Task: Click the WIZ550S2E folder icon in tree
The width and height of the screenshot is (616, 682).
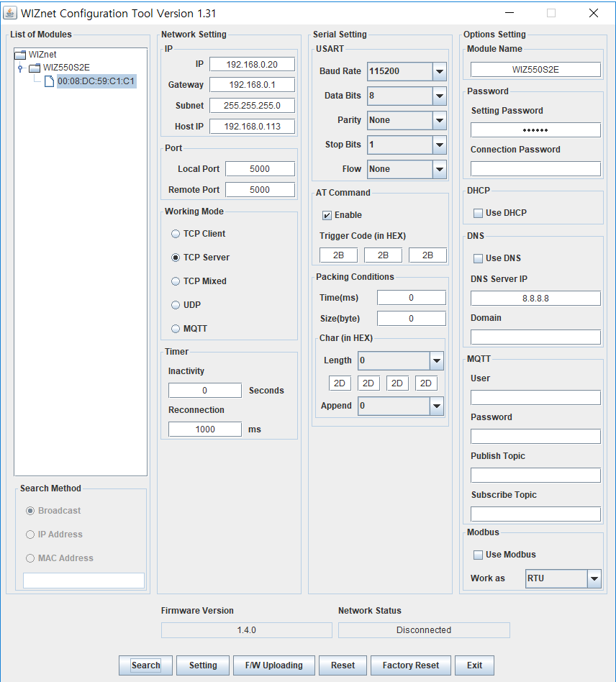Action: click(35, 68)
